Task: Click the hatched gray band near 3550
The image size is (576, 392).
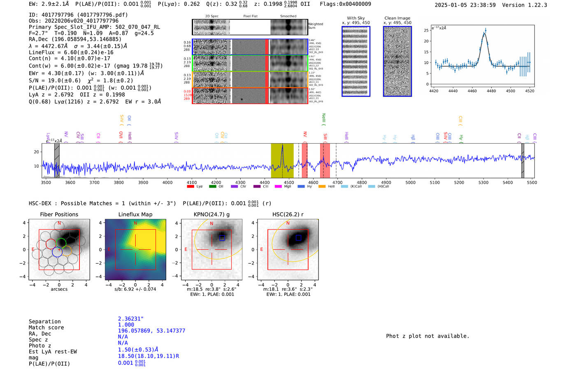Action: (57, 161)
